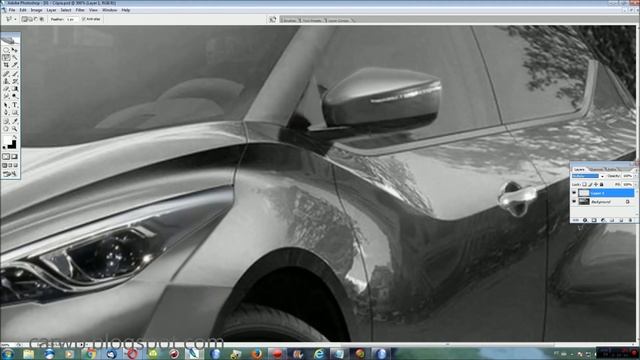The image size is (640, 360).
Task: Open Bridge from the options bar icon
Action: [273, 19]
